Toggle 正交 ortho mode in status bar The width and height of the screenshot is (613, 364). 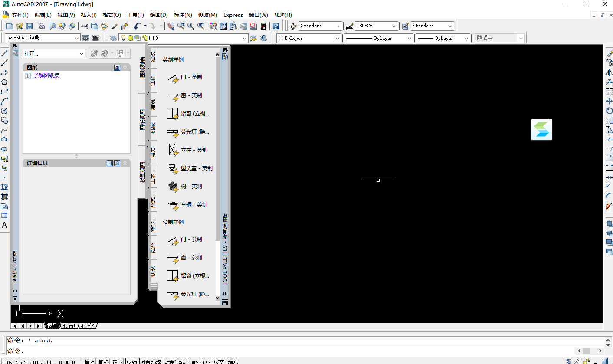[x=118, y=361]
